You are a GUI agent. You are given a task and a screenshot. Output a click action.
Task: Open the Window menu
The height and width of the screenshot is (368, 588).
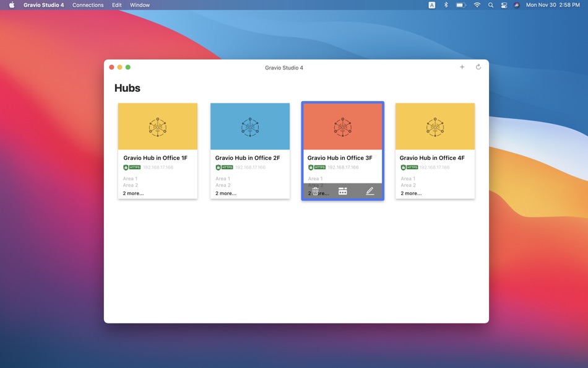point(139,5)
